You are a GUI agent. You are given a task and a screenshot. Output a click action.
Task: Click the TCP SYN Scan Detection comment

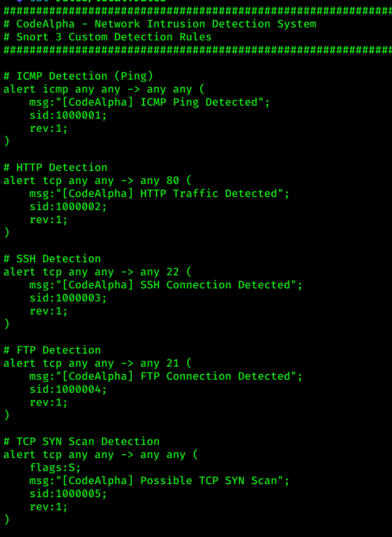[82, 442]
